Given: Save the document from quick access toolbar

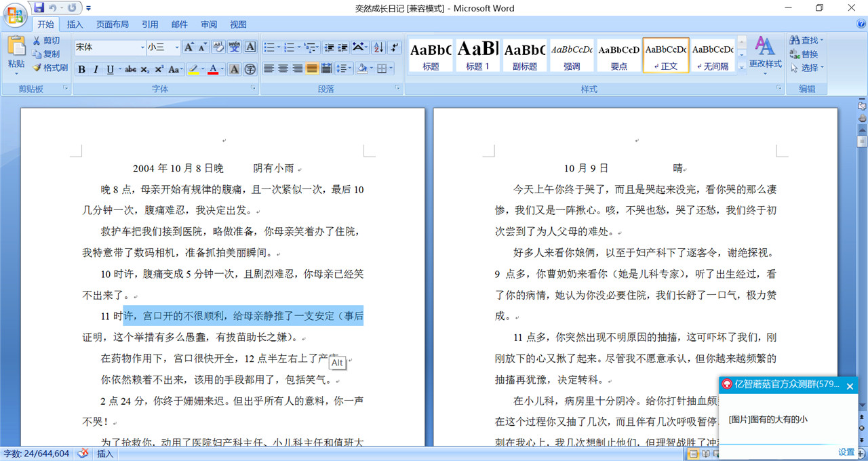Looking at the screenshot, I should (39, 7).
